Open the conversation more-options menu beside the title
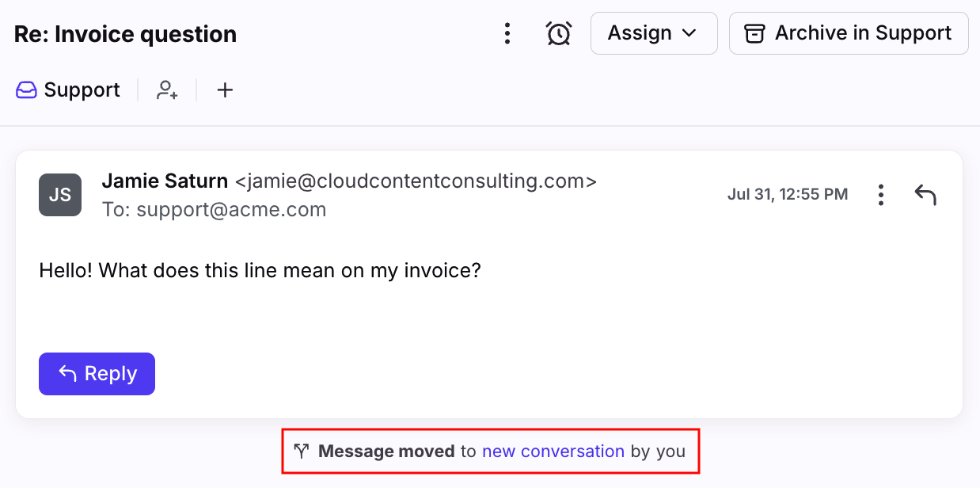The width and height of the screenshot is (980, 488). [x=507, y=33]
